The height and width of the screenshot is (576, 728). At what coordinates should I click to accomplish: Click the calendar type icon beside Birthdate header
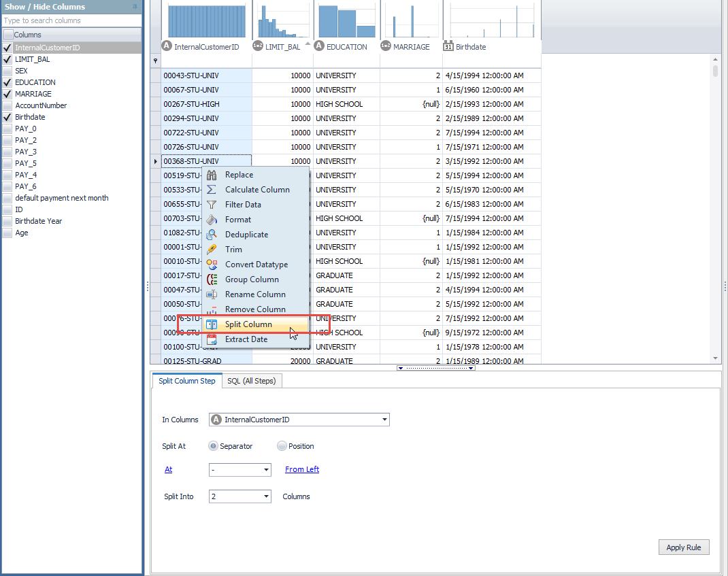click(x=448, y=46)
